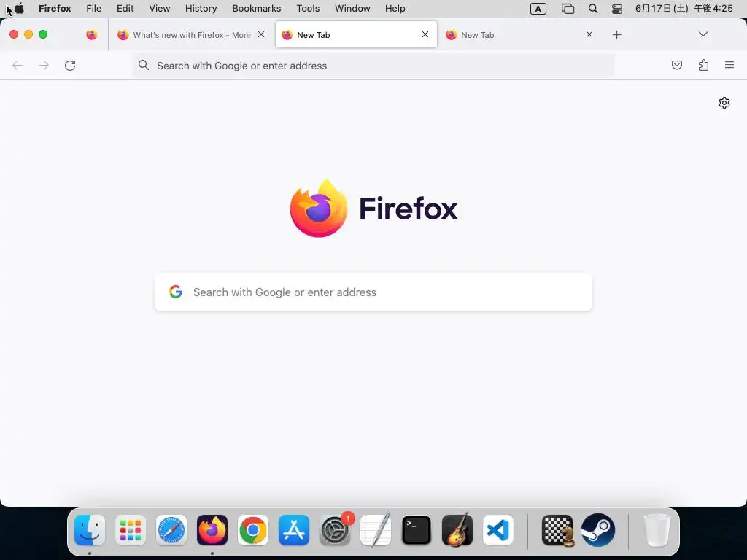Save page to Pocket
Viewport: 747px width, 560px height.
click(x=676, y=65)
